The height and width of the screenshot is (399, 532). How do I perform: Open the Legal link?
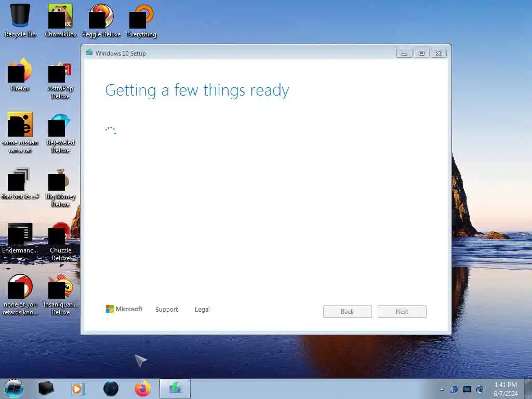coord(202,310)
